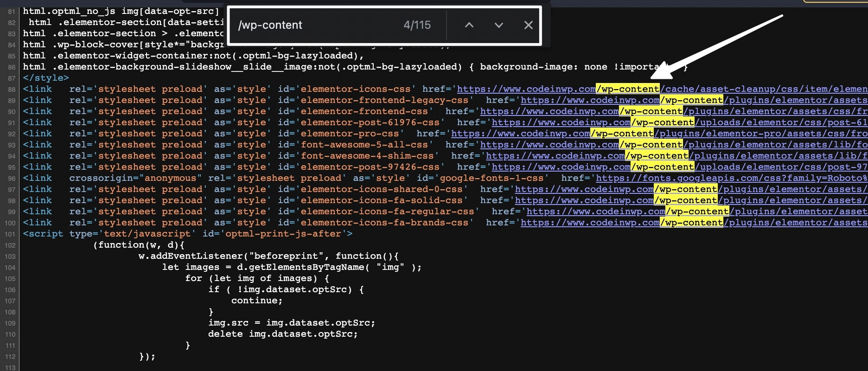Open the elementor-frontend-css href link

(549, 111)
